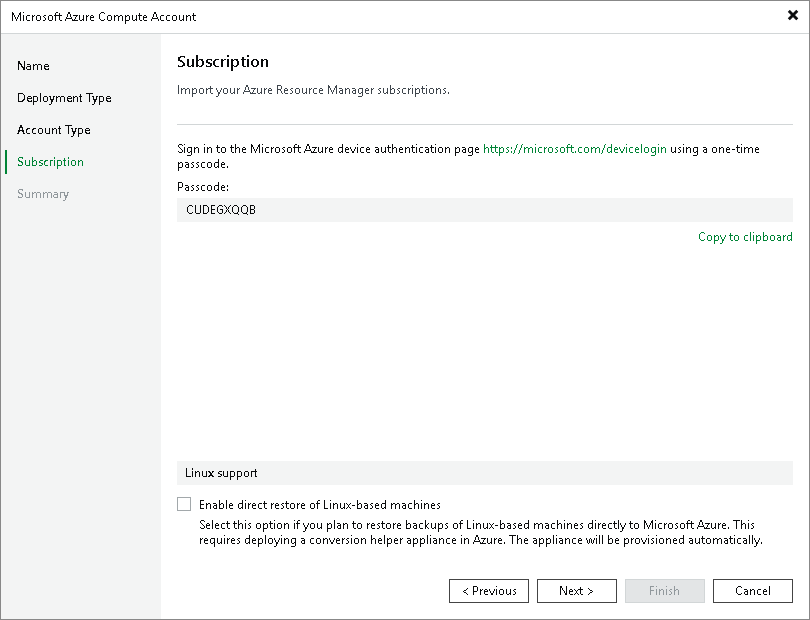Click the passcode field CUDEGXQQB
Viewport: 810px width, 620px height.
pos(485,210)
